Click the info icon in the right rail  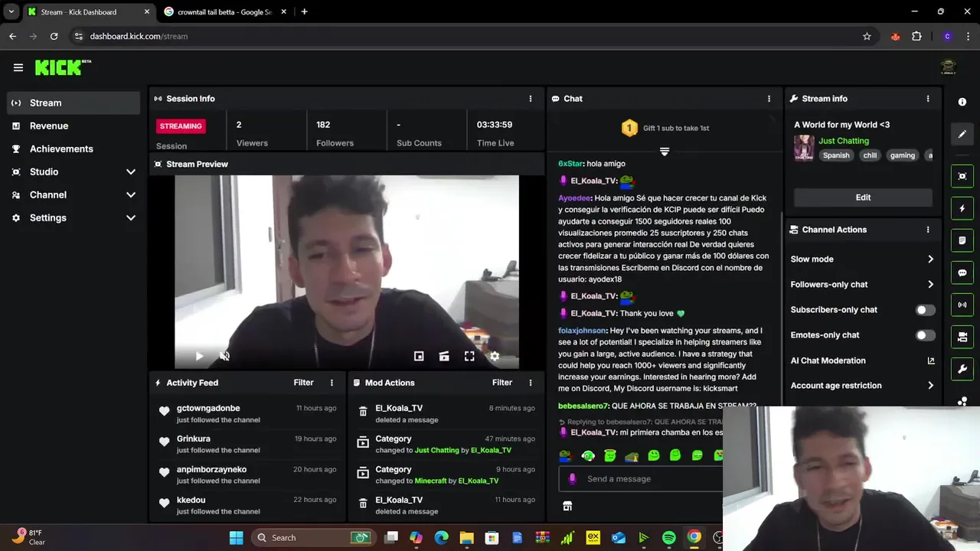coord(962,102)
